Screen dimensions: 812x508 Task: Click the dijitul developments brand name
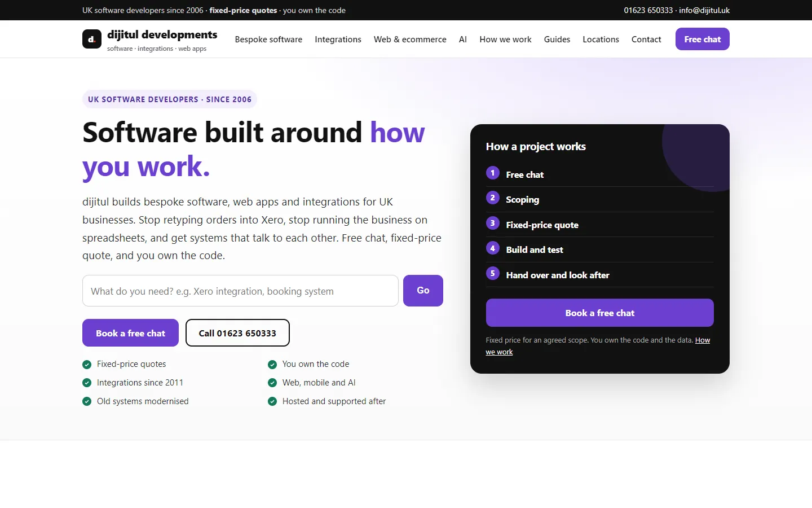(162, 34)
